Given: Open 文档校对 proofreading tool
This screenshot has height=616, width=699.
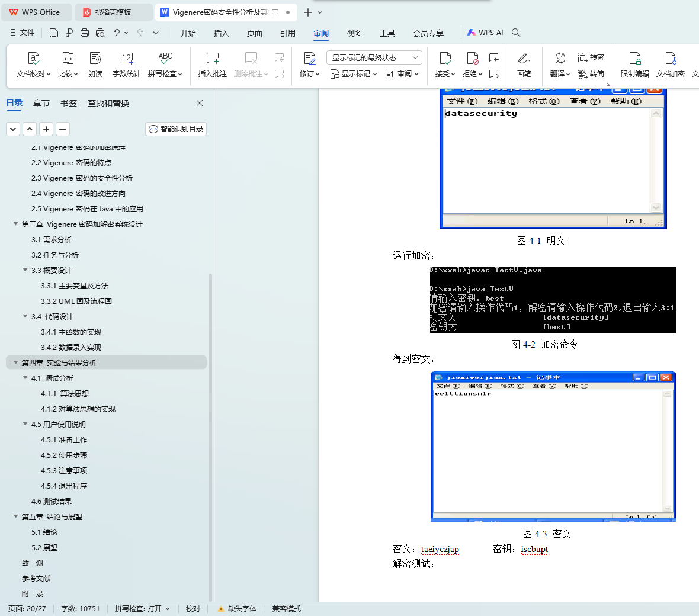Looking at the screenshot, I should (x=33, y=65).
